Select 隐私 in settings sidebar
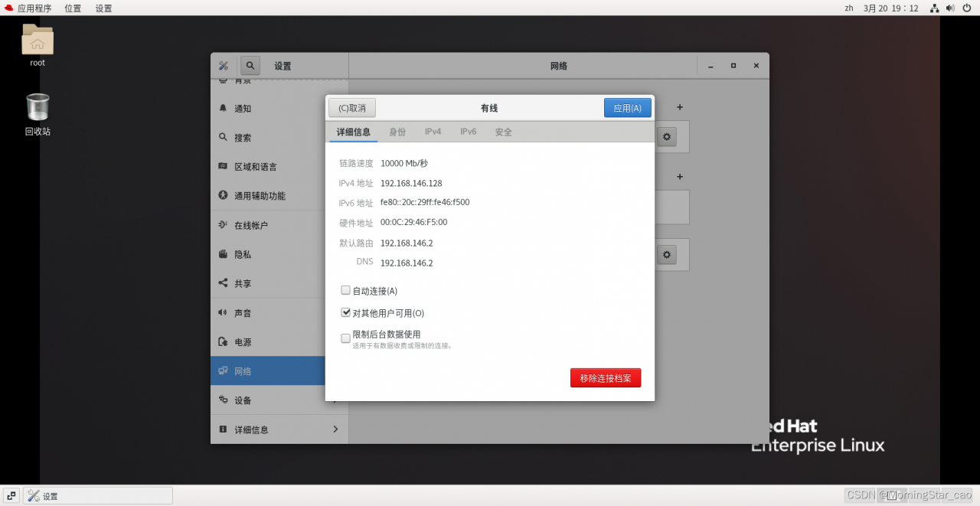Screen dimensions: 980x506 tap(279, 254)
